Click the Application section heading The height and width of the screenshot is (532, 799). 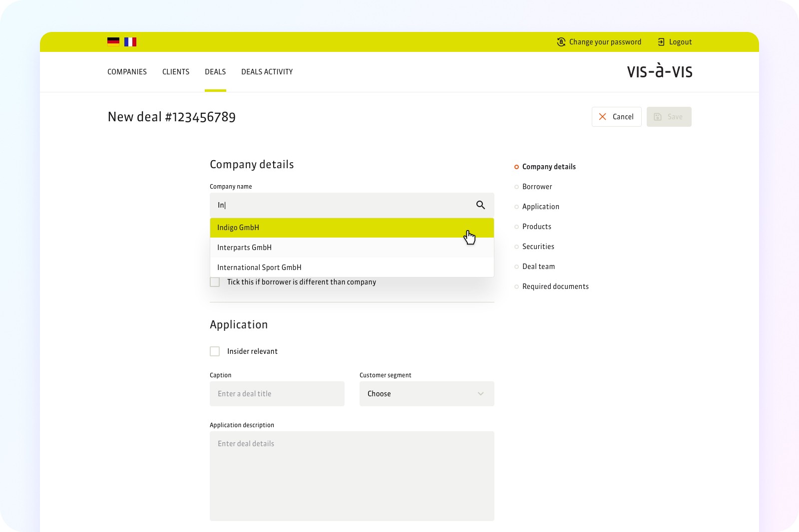239,325
